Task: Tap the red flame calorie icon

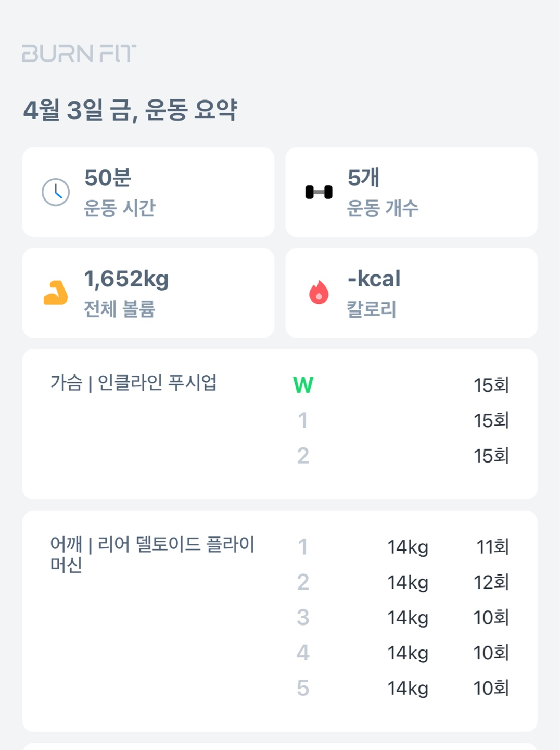Action: pos(319,292)
